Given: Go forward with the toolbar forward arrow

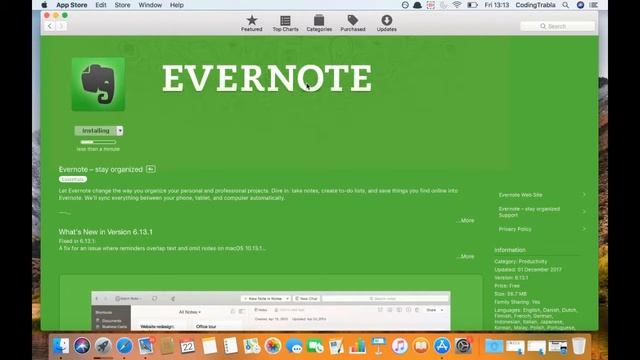Looking at the screenshot, I should (x=61, y=26).
